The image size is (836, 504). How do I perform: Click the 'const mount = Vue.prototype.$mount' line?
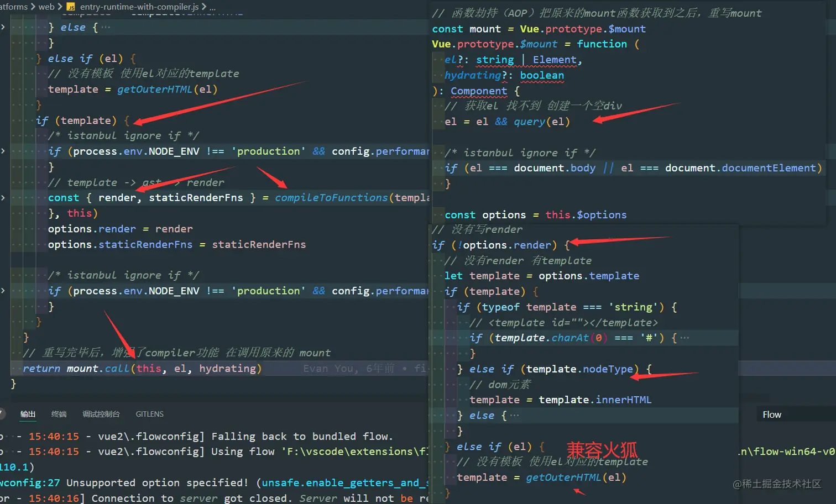539,29
